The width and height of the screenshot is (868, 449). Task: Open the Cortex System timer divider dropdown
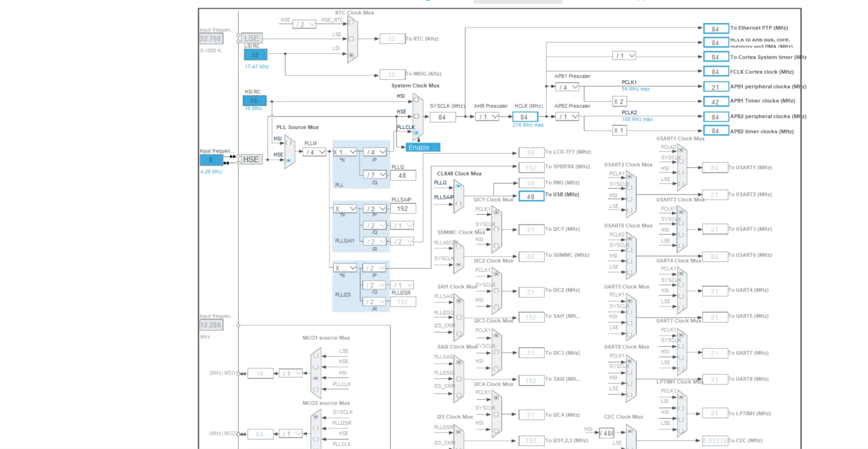click(x=624, y=56)
